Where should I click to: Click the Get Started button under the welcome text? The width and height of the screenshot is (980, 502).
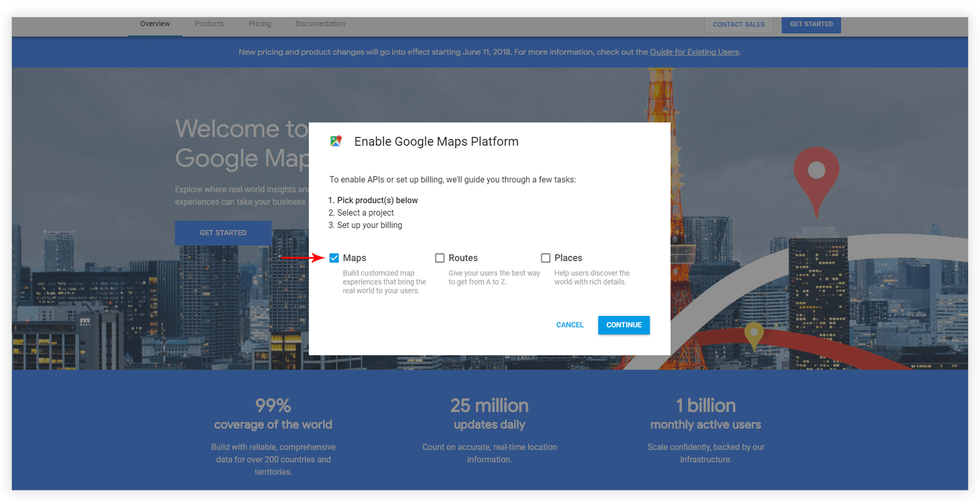pyautogui.click(x=223, y=233)
